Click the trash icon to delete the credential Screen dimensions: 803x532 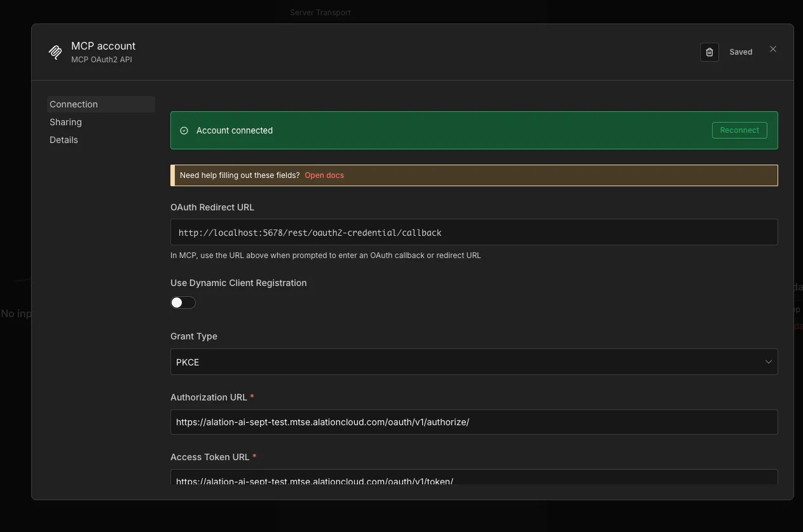[709, 52]
